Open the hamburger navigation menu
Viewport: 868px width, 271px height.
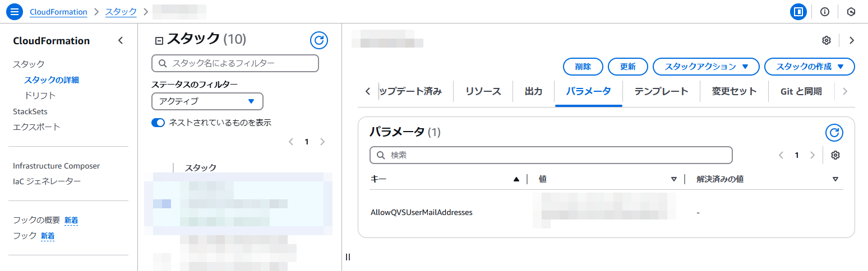click(x=15, y=12)
